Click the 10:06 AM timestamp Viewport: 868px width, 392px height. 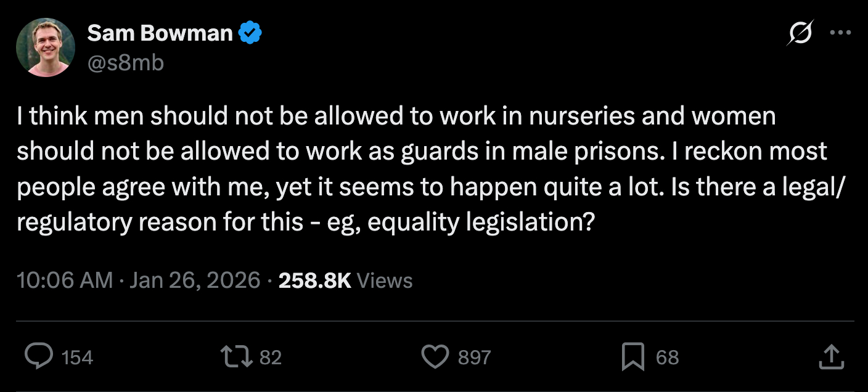click(x=65, y=280)
